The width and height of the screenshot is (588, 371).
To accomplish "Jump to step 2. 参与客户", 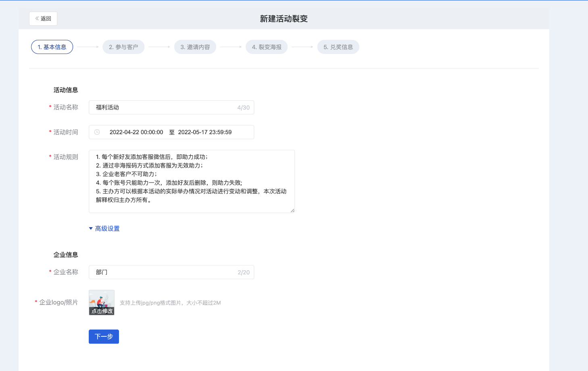I will click(x=123, y=47).
